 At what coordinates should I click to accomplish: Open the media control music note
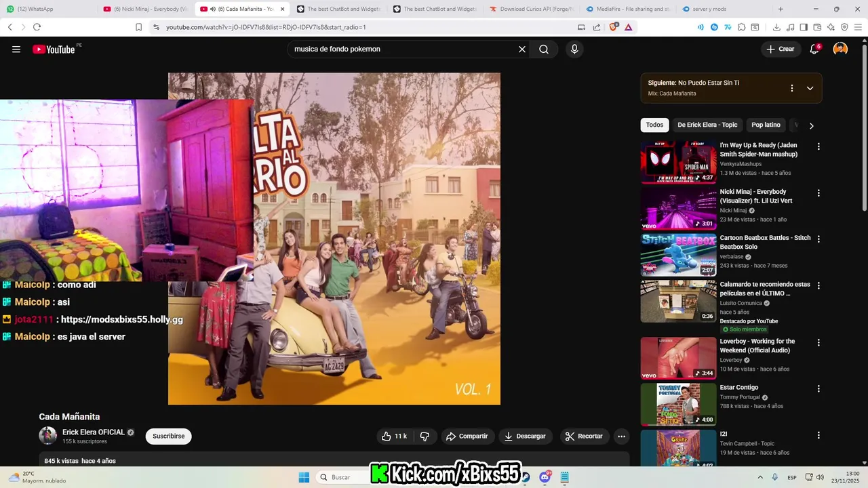(x=790, y=27)
